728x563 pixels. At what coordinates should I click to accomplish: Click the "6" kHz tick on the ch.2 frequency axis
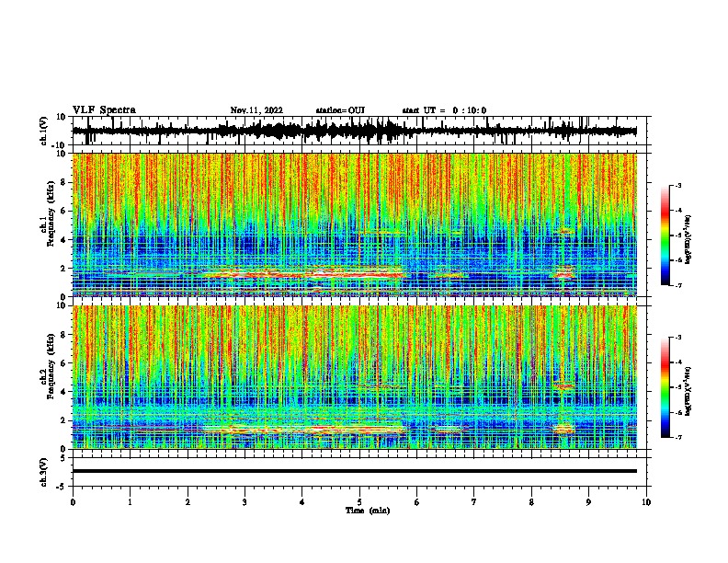coord(65,362)
